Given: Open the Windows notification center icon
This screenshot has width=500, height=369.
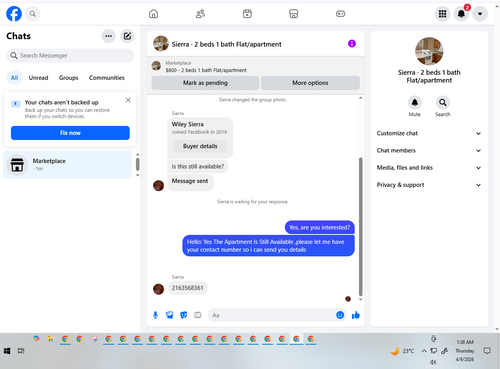Looking at the screenshot, I should [487, 351].
